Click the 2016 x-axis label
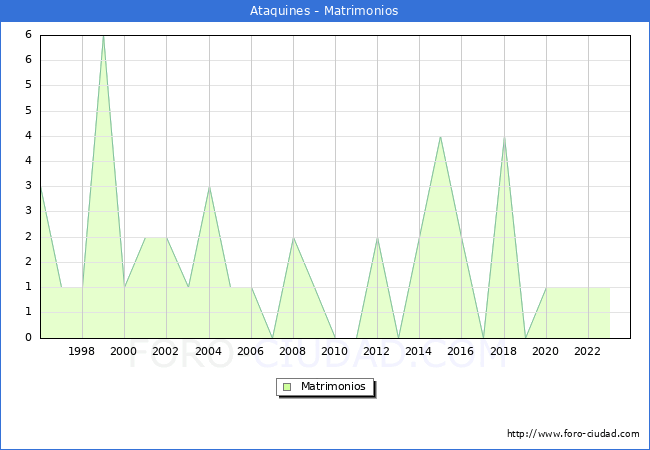Screen dimensions: 650x450 461,351
